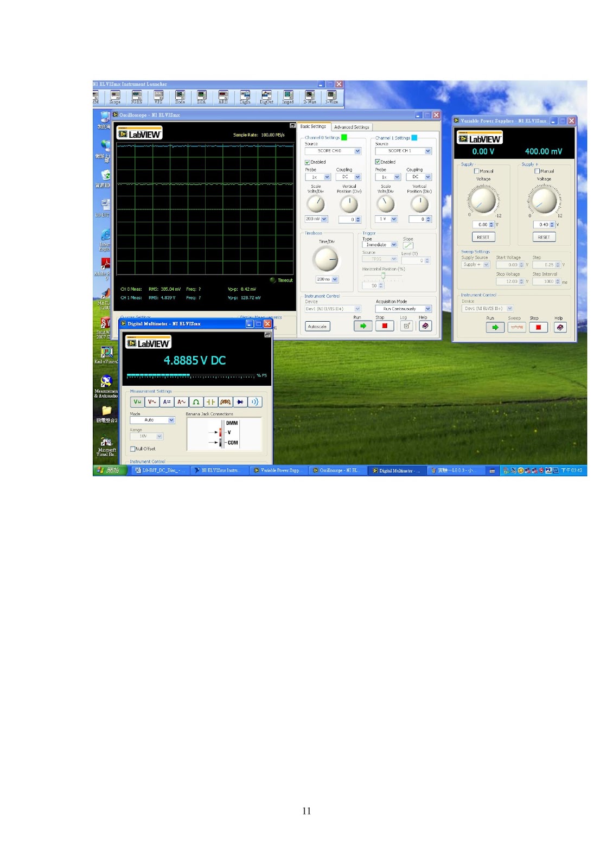Click Autoscale button in Oscilloscope
The image size is (613, 868).
coord(317,327)
